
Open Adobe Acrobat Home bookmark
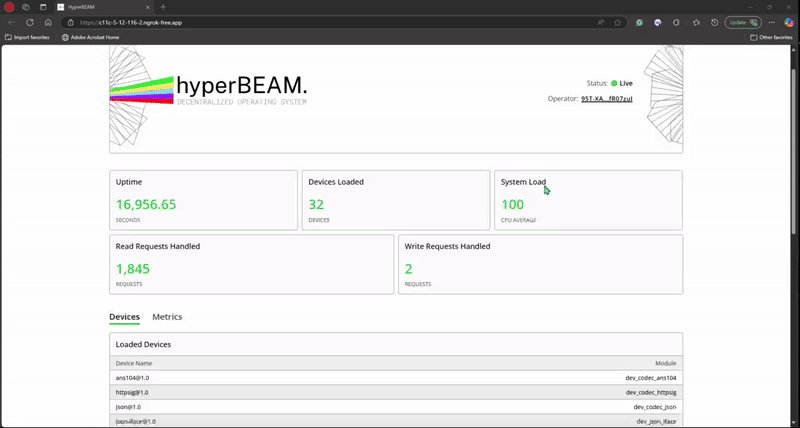pos(90,37)
